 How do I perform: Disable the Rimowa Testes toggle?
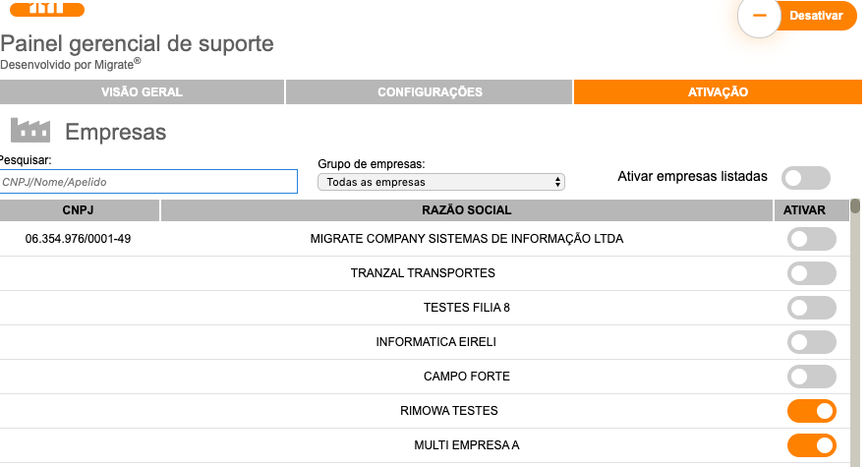tap(812, 411)
